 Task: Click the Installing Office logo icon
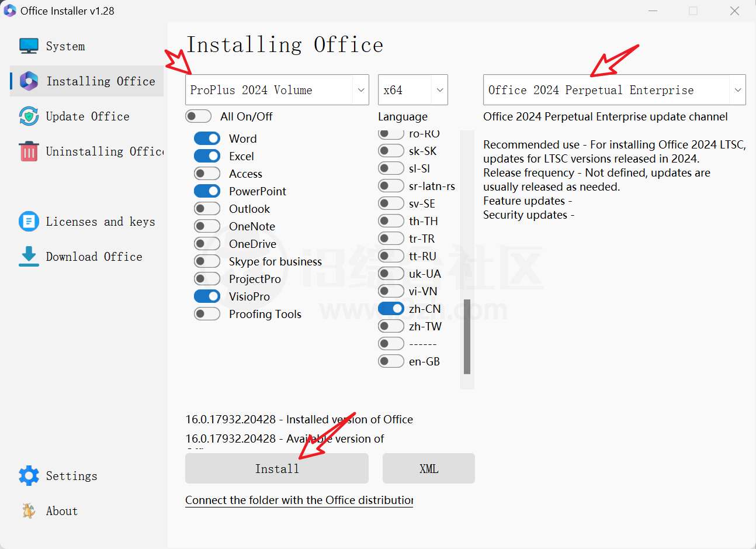[x=29, y=81]
